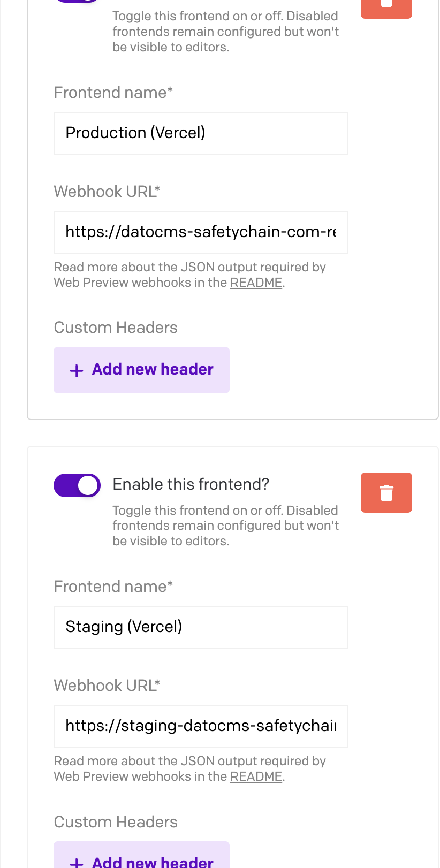Disable the Staging frontend toggle switch
This screenshot has height=868, width=440.
tap(77, 485)
